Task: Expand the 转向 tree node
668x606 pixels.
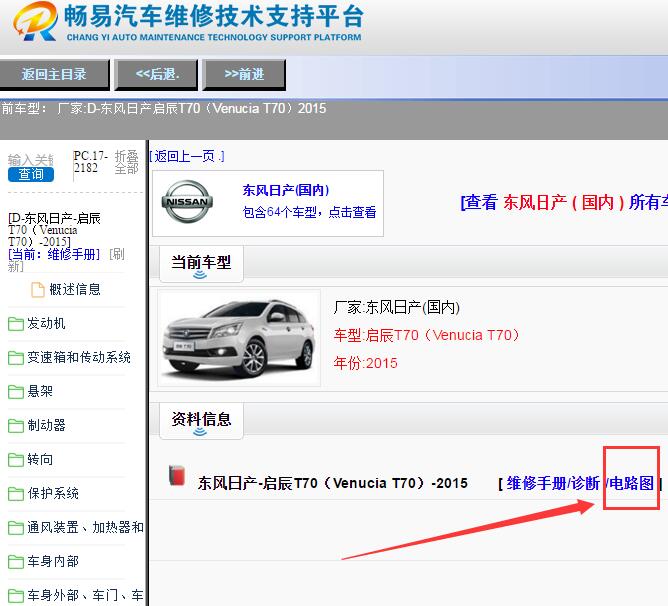Action: 40,459
